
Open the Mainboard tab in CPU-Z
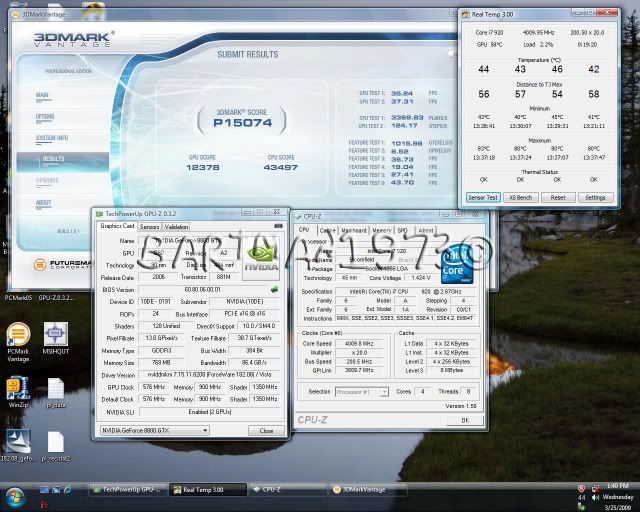354,231
